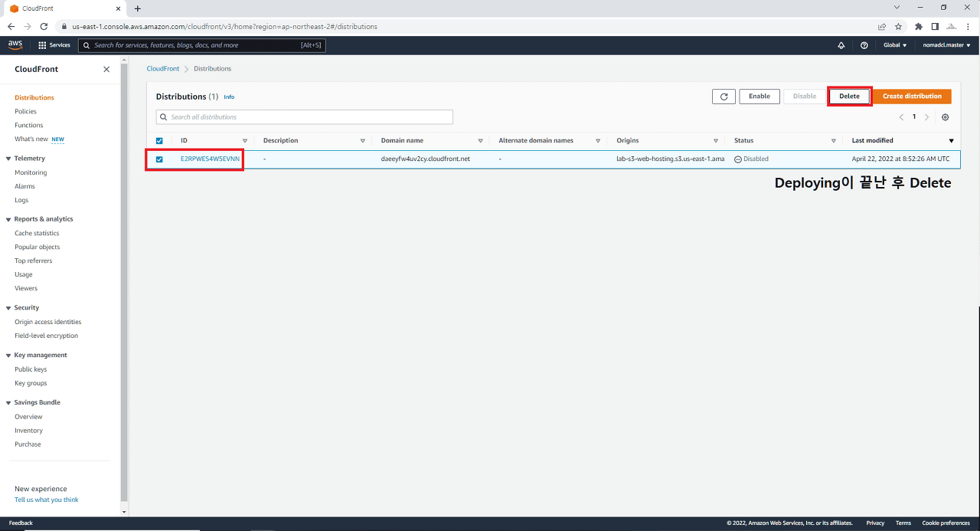Open Feedback in the footer

21,523
